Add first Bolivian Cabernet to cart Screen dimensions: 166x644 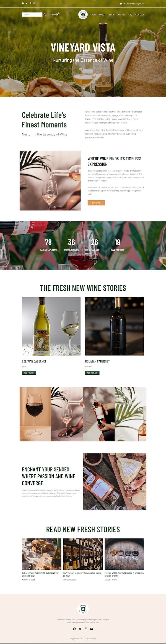coord(29,373)
